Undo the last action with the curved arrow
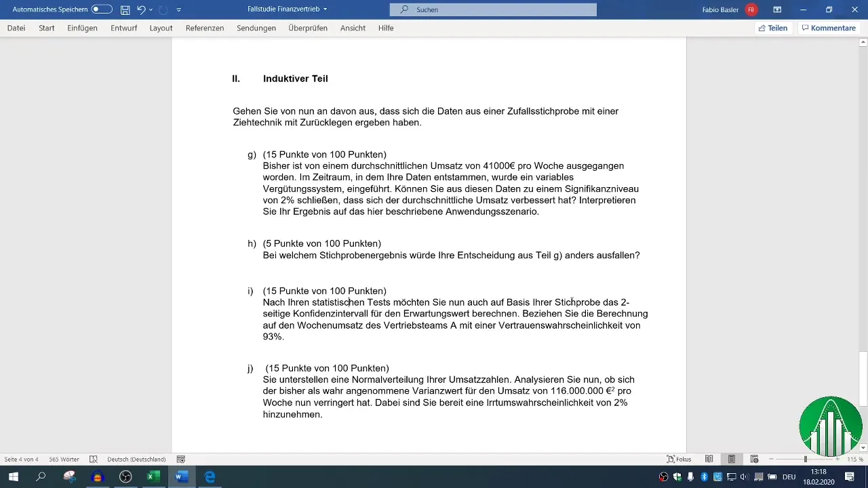This screenshot has width=868, height=488. point(141,9)
